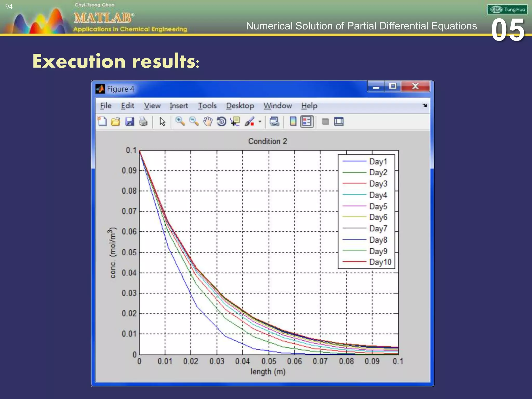The width and height of the screenshot is (532, 399).
Task: Click the Execution results heading
Action: coord(116,61)
